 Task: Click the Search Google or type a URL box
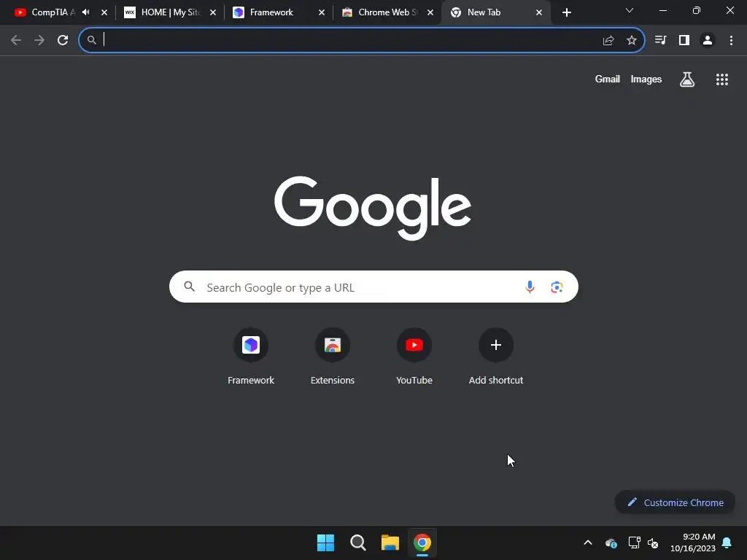373,287
